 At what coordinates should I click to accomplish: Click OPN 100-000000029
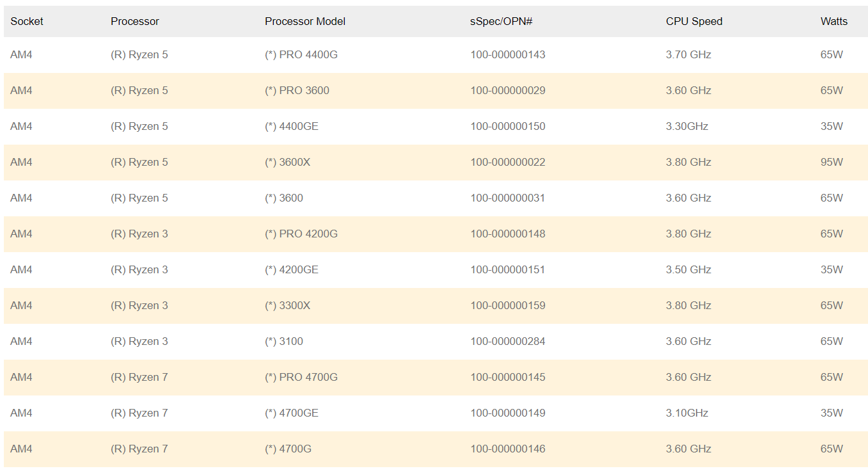click(508, 91)
